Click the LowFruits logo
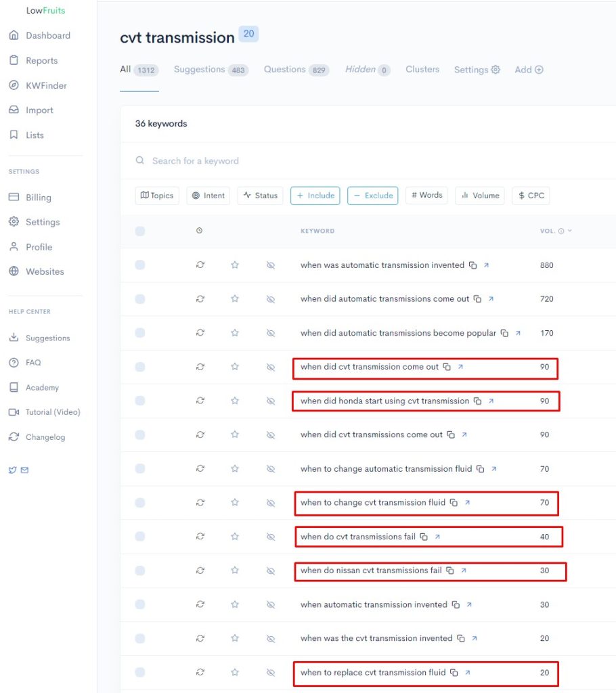Viewport: 616px width, 693px height. pyautogui.click(x=45, y=10)
